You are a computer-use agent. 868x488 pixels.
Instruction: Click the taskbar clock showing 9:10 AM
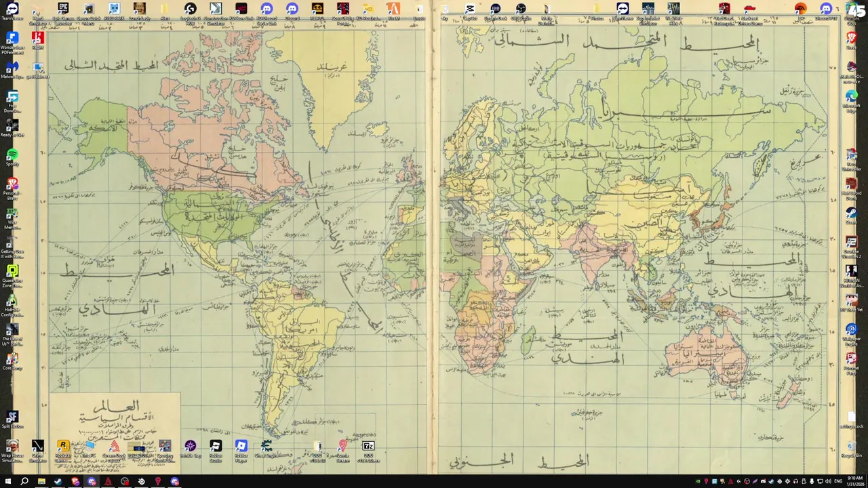(855, 481)
